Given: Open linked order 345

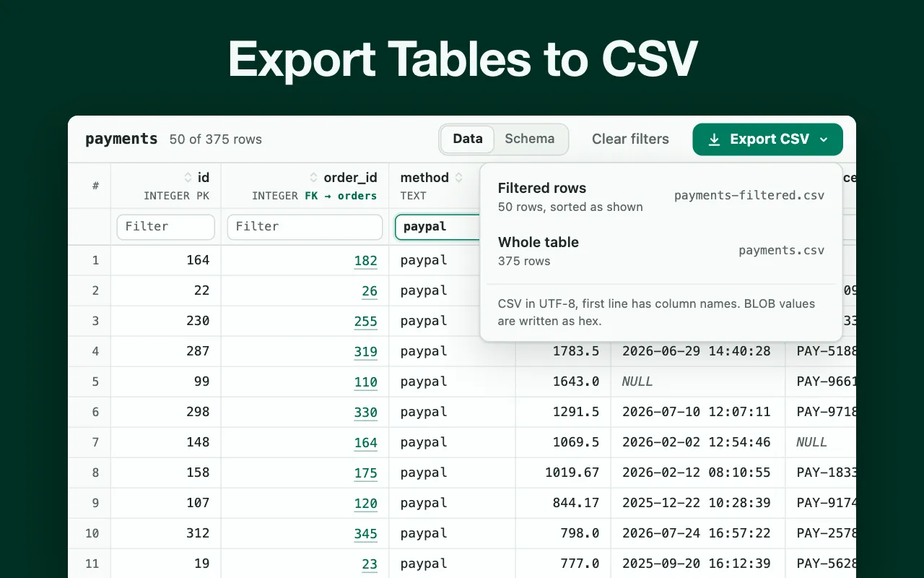Looking at the screenshot, I should 366,534.
